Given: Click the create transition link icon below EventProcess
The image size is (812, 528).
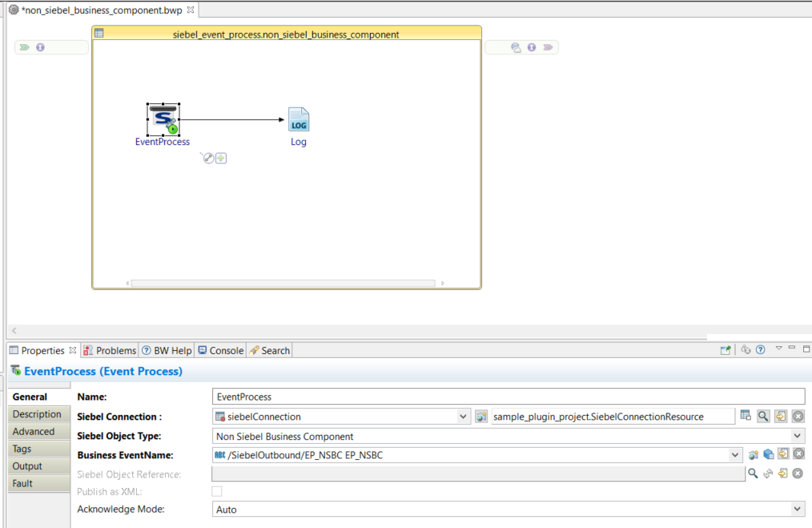Looking at the screenshot, I should pyautogui.click(x=208, y=158).
